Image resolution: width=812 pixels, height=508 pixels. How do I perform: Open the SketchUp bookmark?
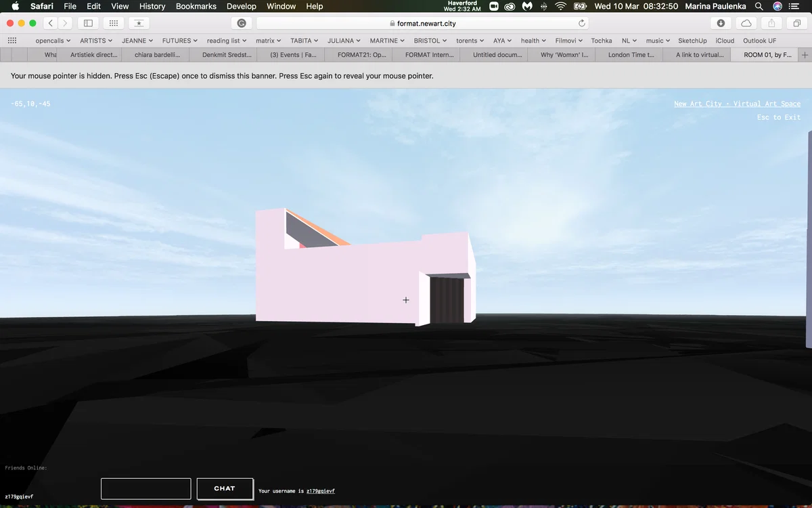coord(692,41)
